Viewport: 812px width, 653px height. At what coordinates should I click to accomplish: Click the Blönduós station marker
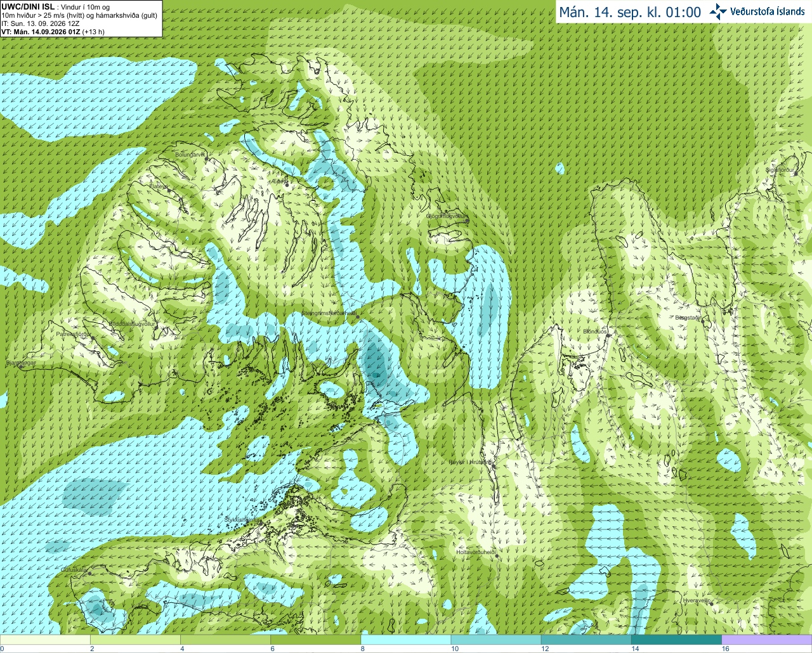click(608, 335)
